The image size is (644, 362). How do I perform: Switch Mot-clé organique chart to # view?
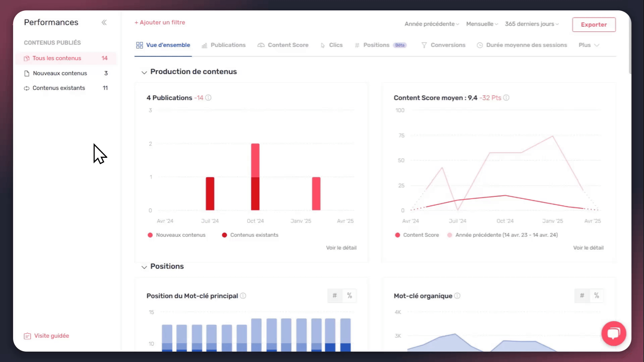click(x=582, y=296)
